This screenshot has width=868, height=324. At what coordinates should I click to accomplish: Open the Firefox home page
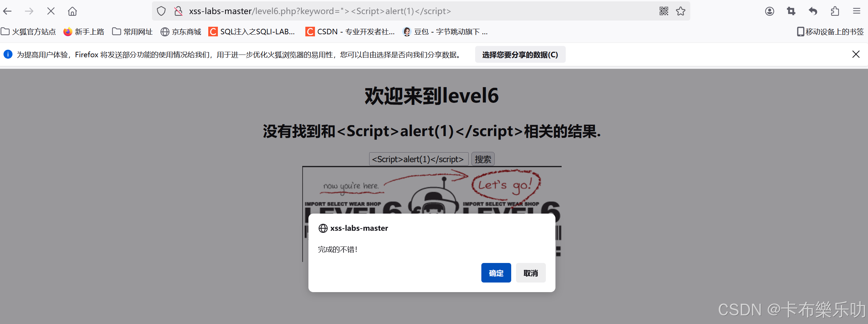click(72, 11)
